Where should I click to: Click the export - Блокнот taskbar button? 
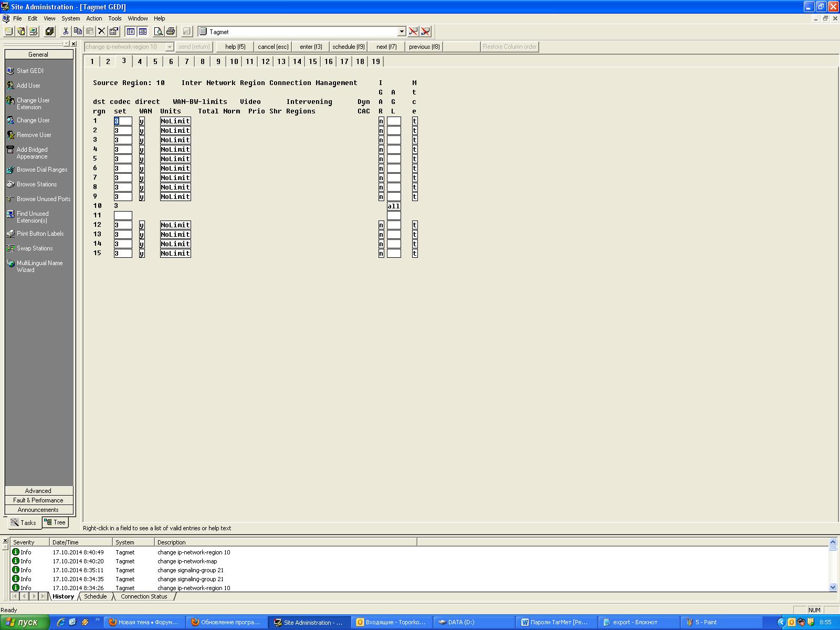coord(638,622)
